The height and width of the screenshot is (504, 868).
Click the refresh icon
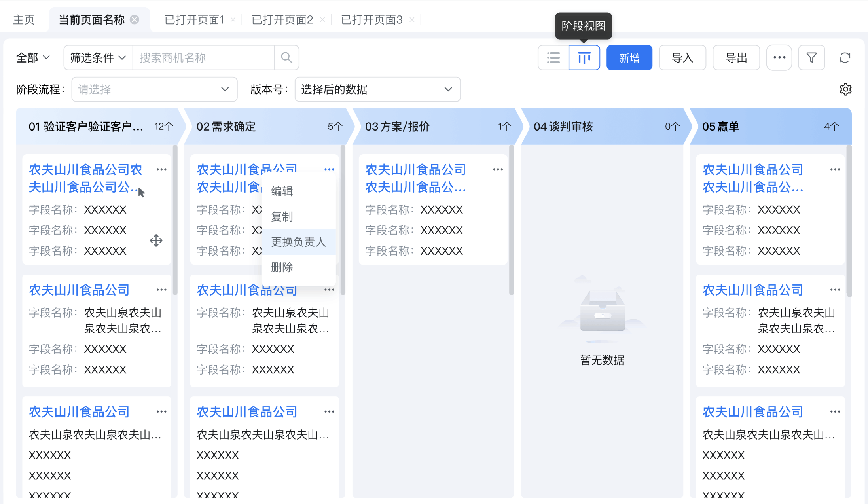click(x=845, y=58)
